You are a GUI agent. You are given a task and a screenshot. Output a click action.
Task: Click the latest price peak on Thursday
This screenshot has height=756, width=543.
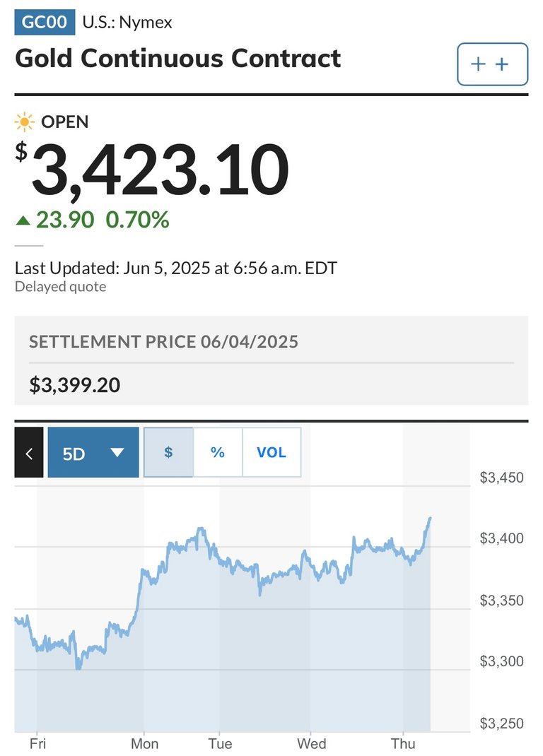click(x=430, y=519)
